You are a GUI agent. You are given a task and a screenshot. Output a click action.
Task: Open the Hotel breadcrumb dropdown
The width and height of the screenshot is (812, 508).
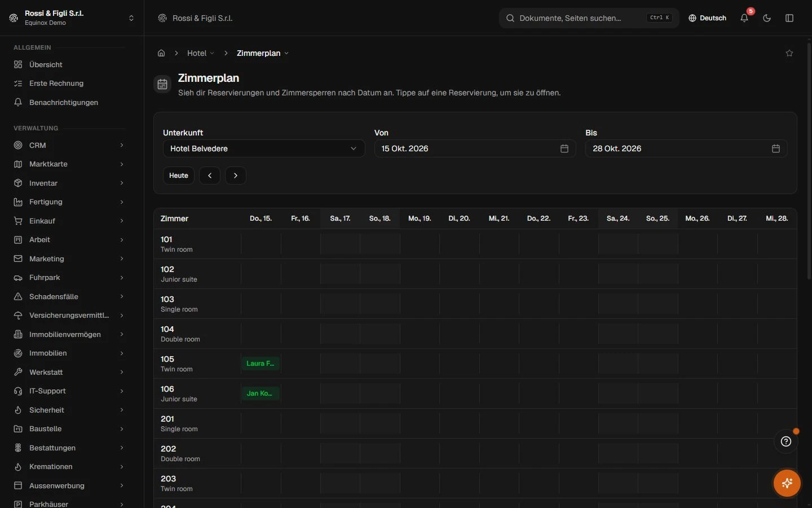201,53
